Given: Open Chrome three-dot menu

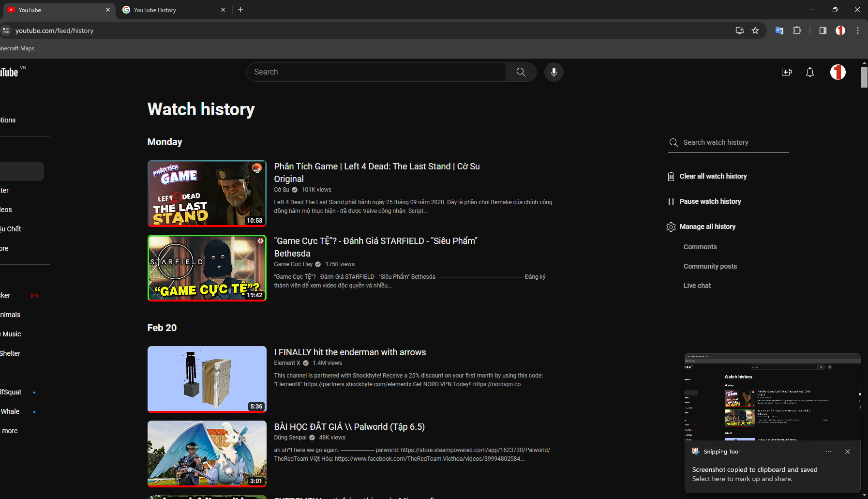Looking at the screenshot, I should (x=858, y=30).
